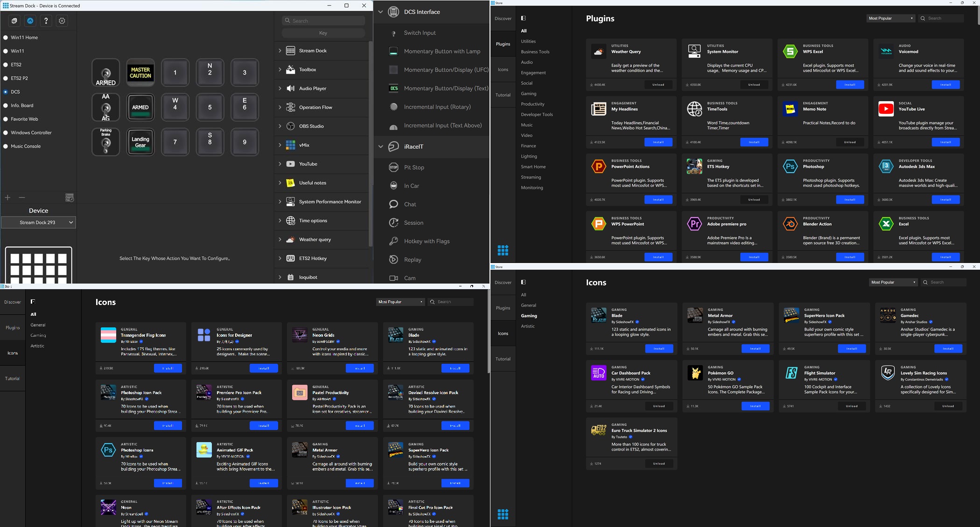The height and width of the screenshot is (527, 980).
Task: Expand the vMix plugin category
Action: click(280, 145)
